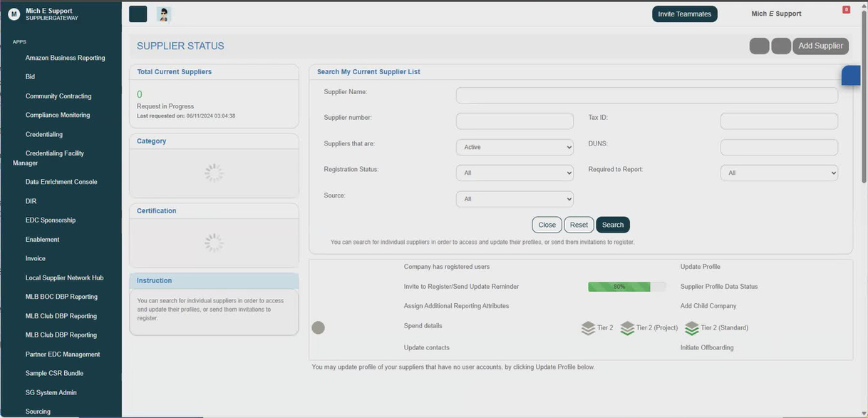Click the first gray icon beside Add Supplier
868x418 pixels.
point(759,45)
